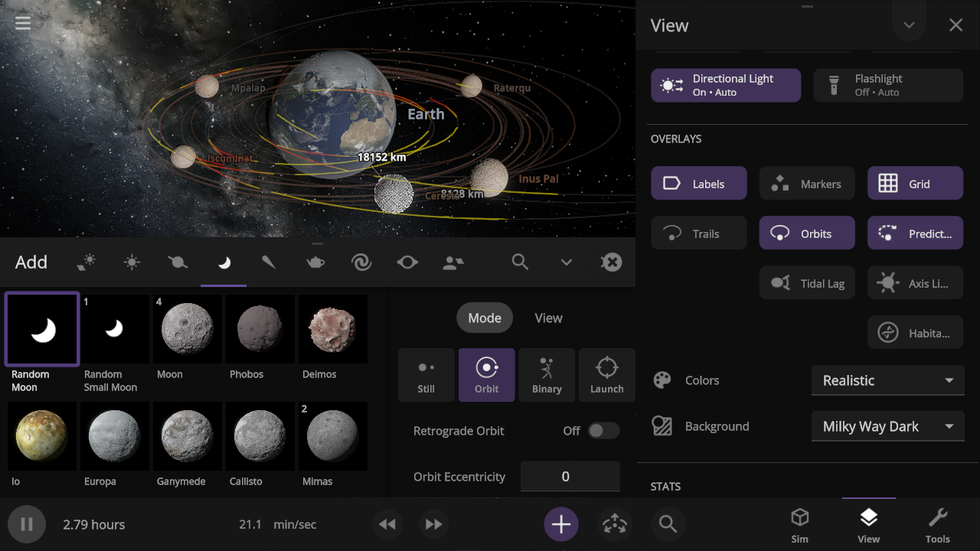Viewport: 980px width, 551px height.
Task: Click the Orbit Eccentricity input field
Action: pos(570,477)
